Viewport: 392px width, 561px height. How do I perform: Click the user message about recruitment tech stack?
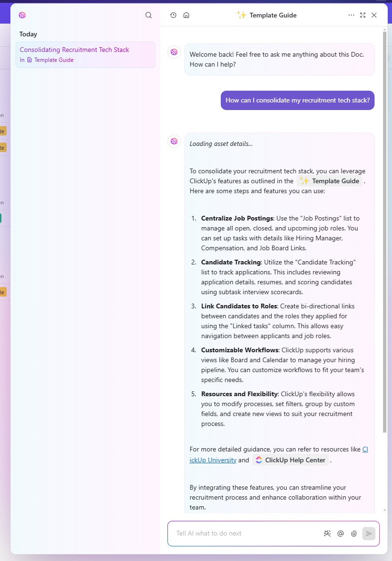pos(298,100)
